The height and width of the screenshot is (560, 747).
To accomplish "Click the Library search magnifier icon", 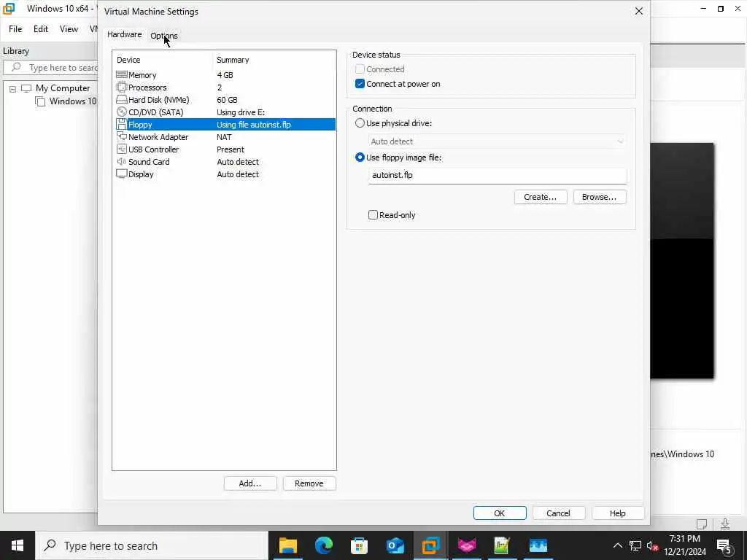I will (x=16, y=67).
